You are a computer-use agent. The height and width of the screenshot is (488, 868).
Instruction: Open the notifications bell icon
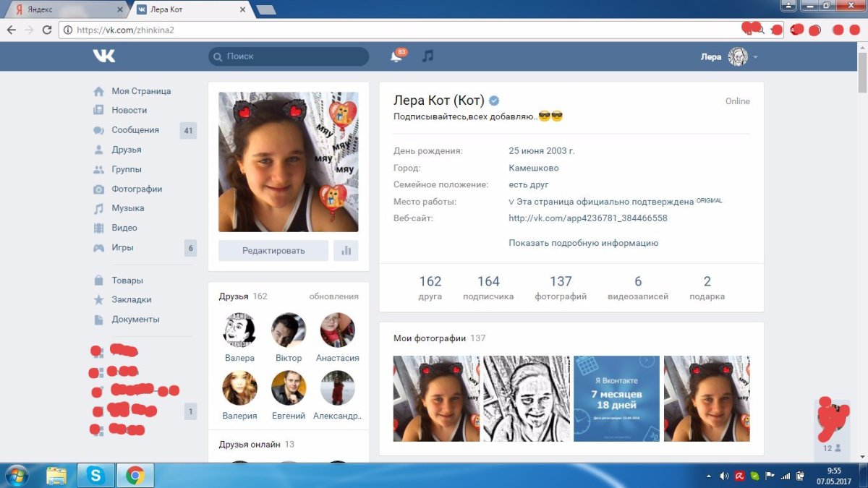396,56
